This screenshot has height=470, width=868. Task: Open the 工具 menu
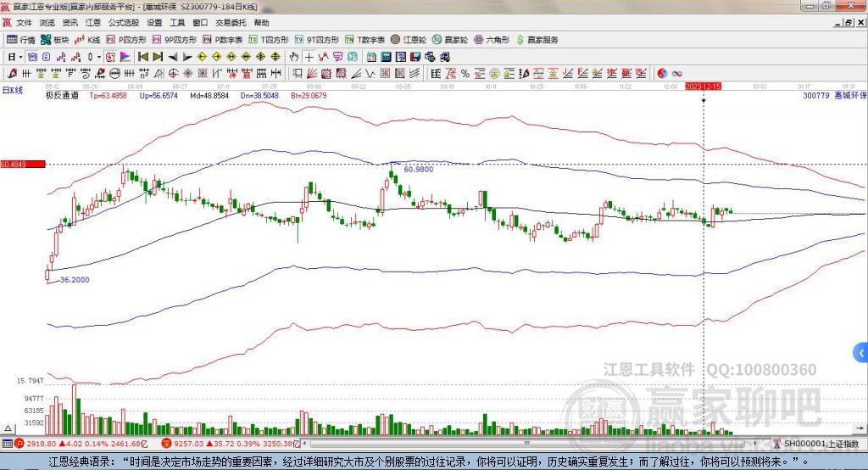point(177,23)
